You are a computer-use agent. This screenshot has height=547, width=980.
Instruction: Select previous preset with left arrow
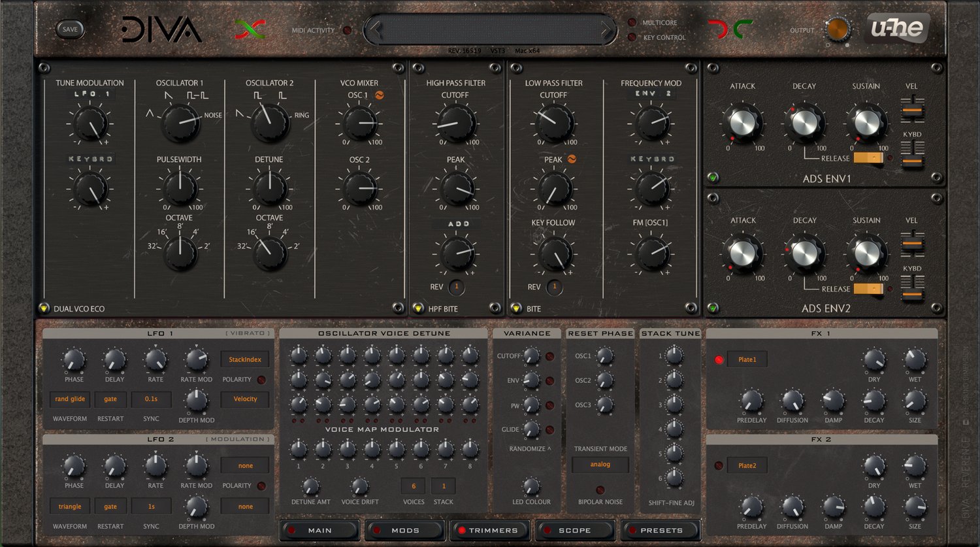pos(374,29)
